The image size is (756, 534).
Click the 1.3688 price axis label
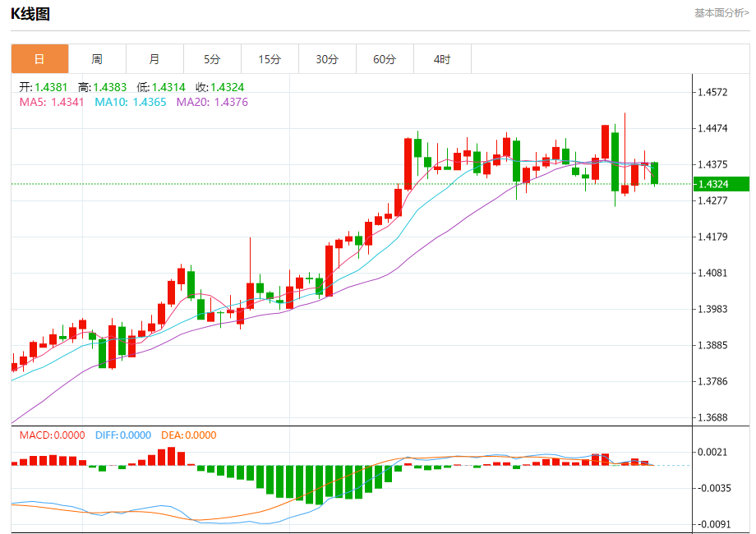point(712,417)
